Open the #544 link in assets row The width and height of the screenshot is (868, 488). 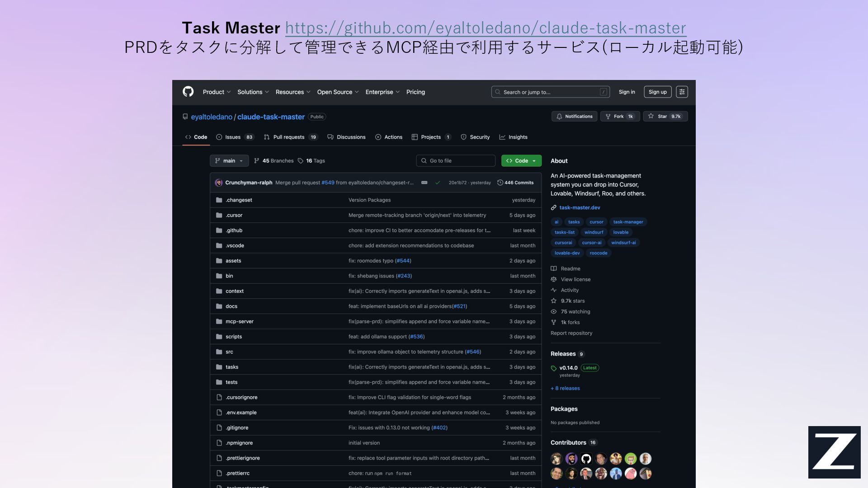point(403,261)
